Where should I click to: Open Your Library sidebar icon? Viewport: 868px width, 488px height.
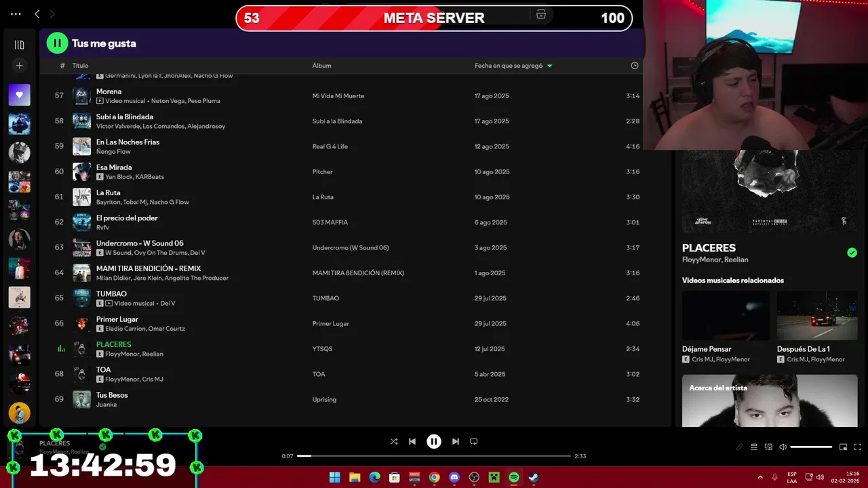[x=19, y=45]
